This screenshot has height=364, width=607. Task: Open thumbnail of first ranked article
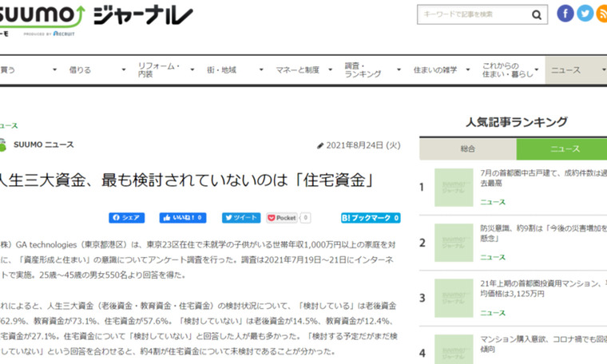[454, 188]
